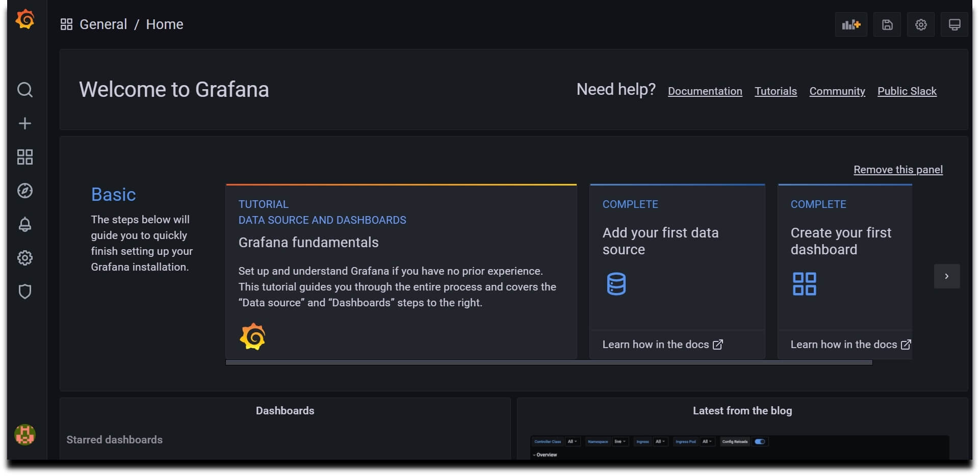Open the Documentation link

click(x=705, y=91)
